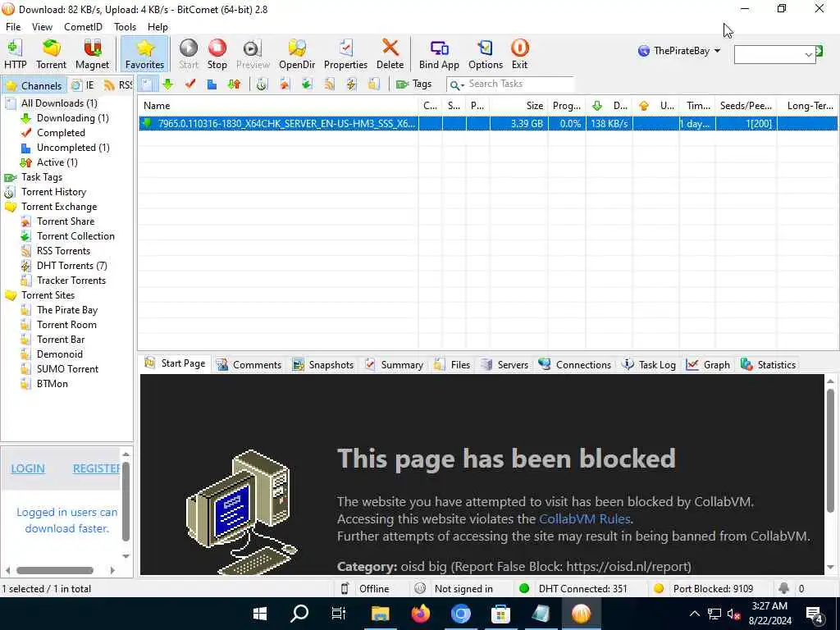Open the Search Tasks magnifier dropdown
The height and width of the screenshot is (630, 840).
[457, 84]
